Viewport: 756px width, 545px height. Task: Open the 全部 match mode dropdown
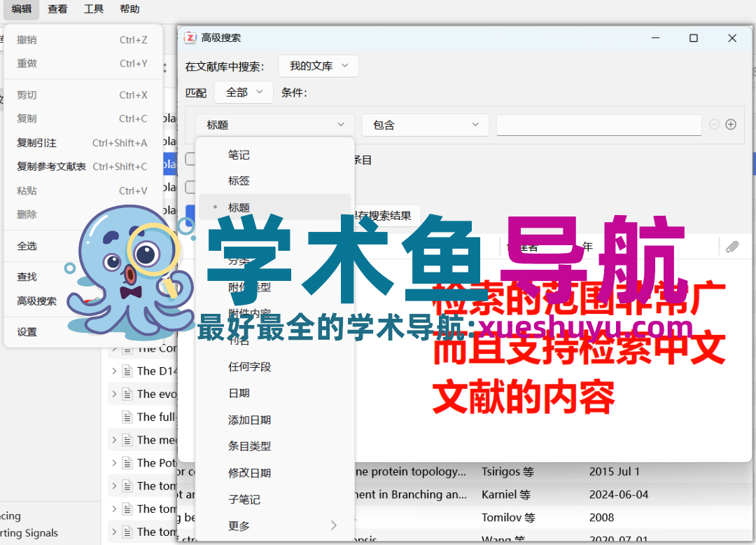tap(244, 92)
